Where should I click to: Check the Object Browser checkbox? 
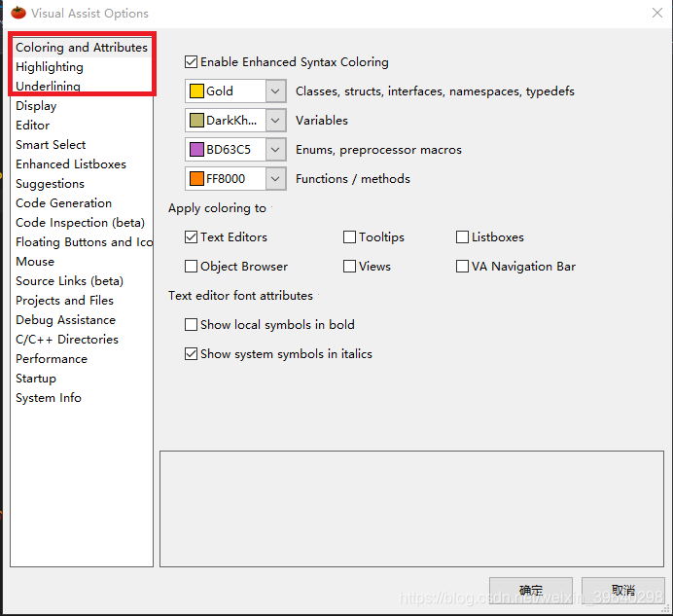click(x=191, y=267)
